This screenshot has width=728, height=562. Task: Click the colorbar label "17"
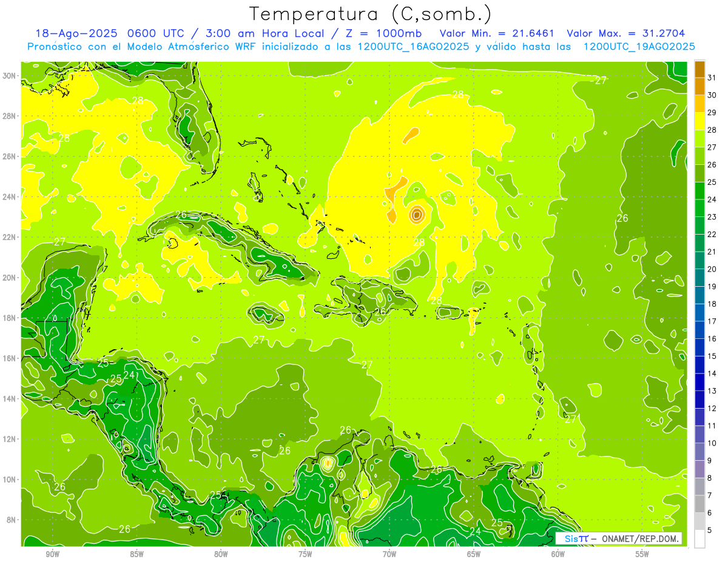(x=712, y=321)
